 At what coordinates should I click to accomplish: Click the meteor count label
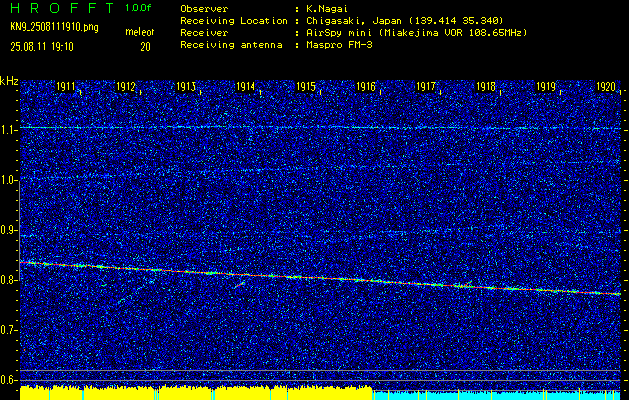tap(140, 32)
